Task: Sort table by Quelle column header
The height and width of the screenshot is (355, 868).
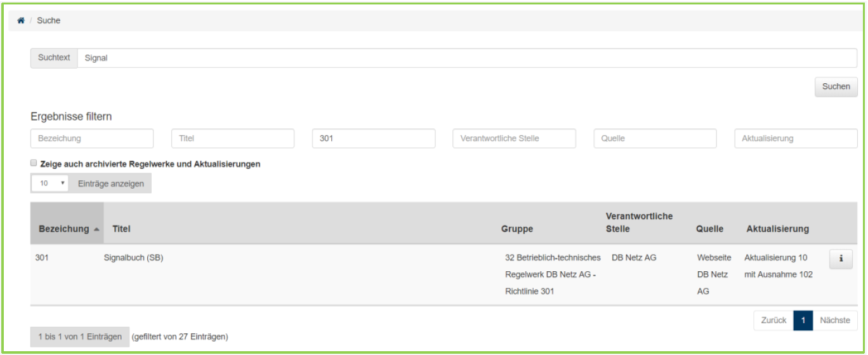Action: tap(709, 229)
